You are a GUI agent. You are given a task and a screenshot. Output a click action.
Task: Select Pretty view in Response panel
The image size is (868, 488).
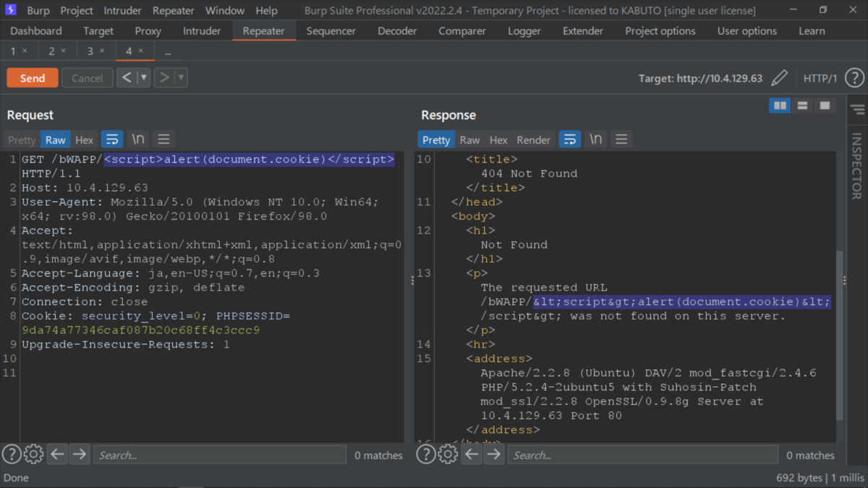point(436,140)
